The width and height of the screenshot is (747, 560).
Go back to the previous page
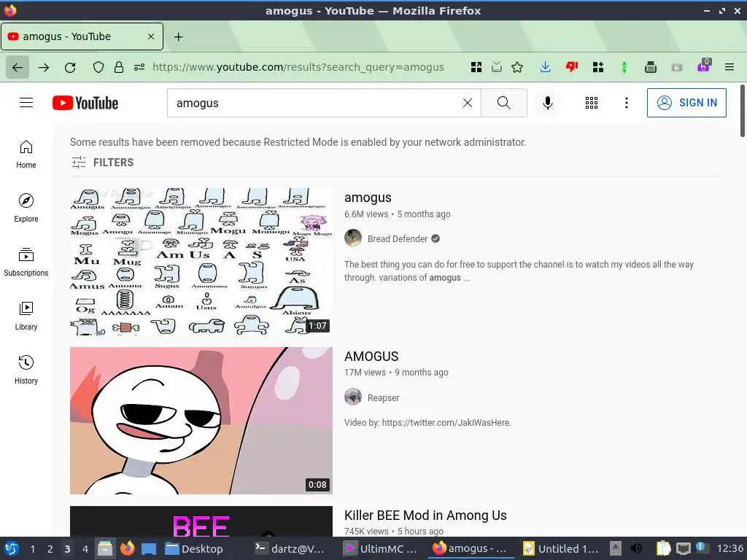pos(18,67)
